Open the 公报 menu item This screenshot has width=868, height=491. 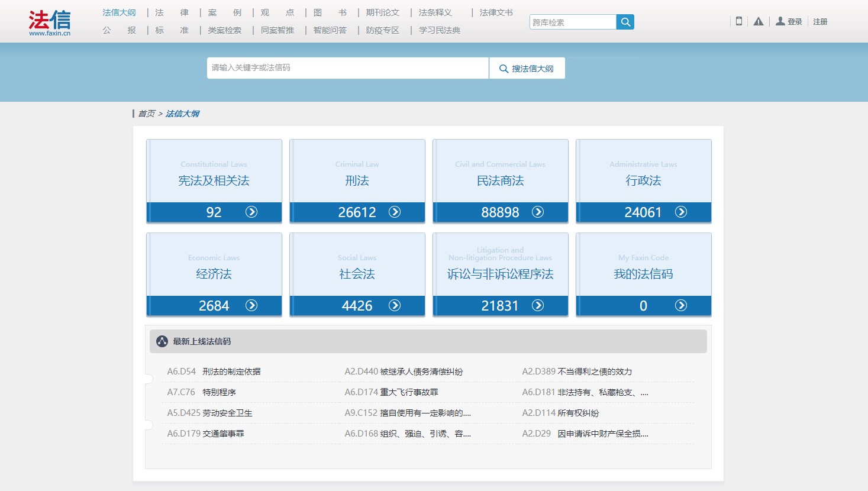(119, 30)
